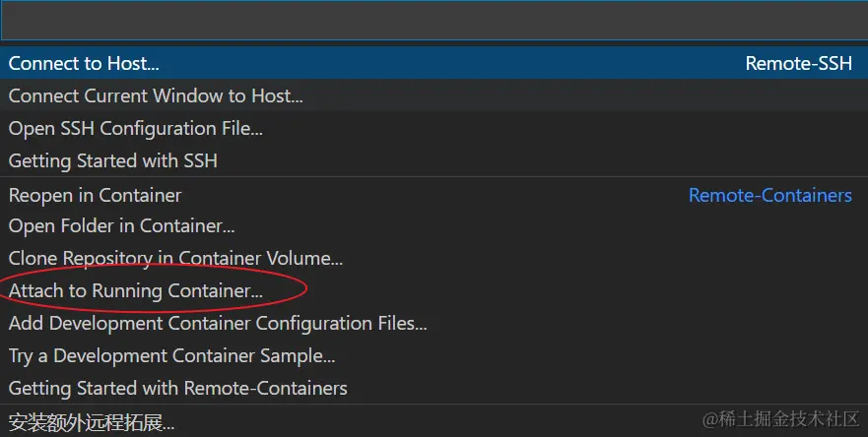Select 'Try a Development Container Sample...'

point(172,355)
